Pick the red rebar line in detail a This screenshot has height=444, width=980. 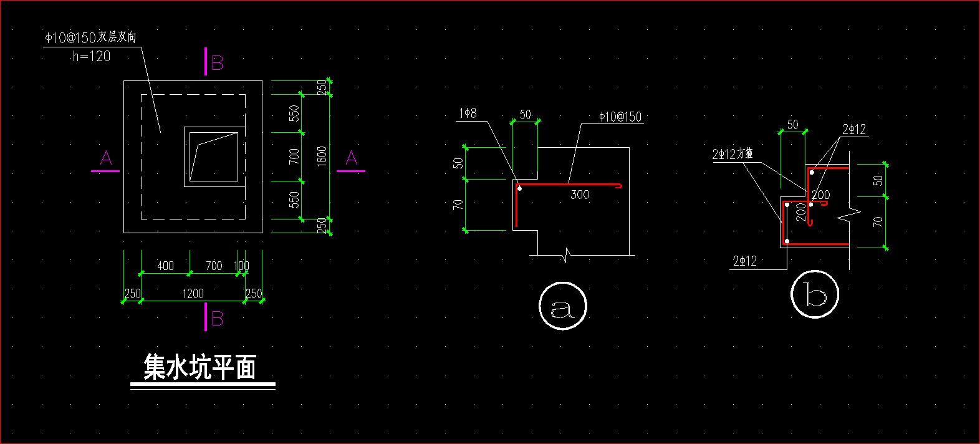(569, 186)
